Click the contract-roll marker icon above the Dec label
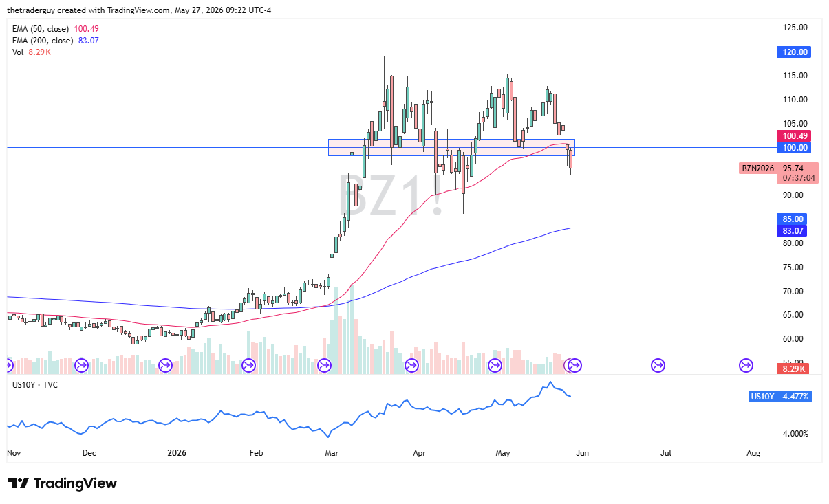829x504 pixels. (81, 365)
